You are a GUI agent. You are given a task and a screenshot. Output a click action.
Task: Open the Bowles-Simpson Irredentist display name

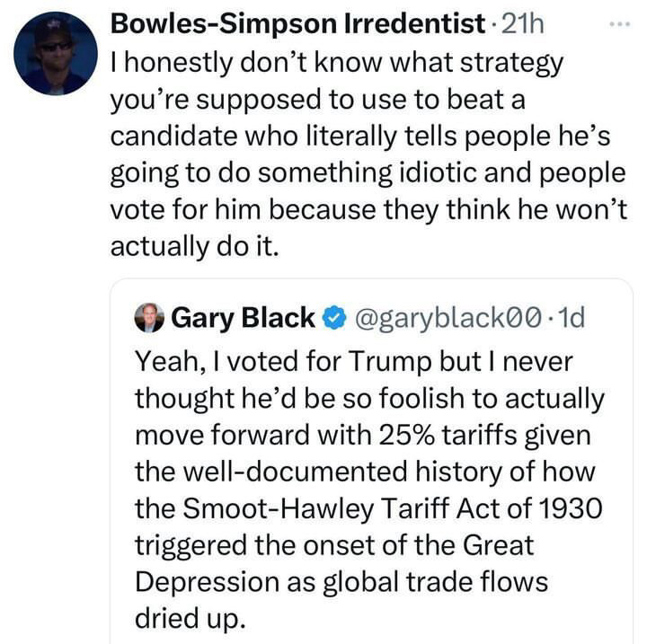point(297,25)
